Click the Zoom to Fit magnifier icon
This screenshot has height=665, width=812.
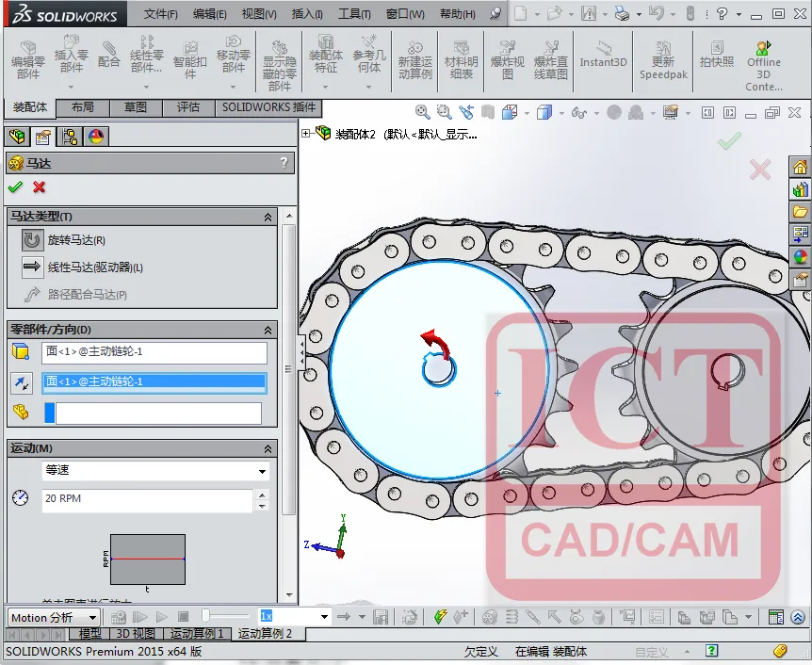tap(422, 112)
